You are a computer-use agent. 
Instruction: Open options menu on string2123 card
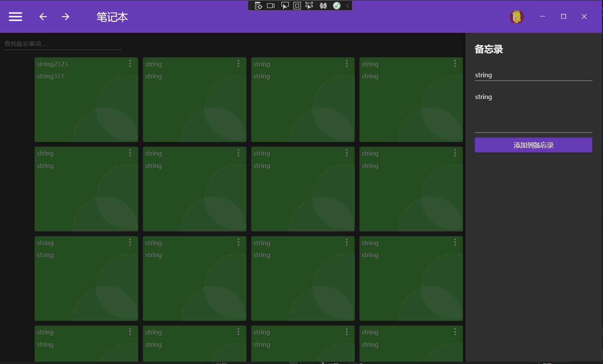point(130,64)
